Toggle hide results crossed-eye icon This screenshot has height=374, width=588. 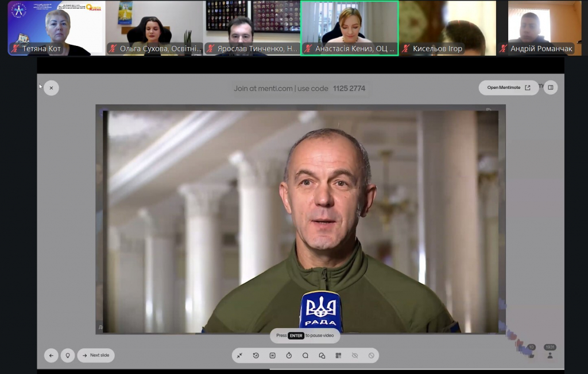[355, 356]
